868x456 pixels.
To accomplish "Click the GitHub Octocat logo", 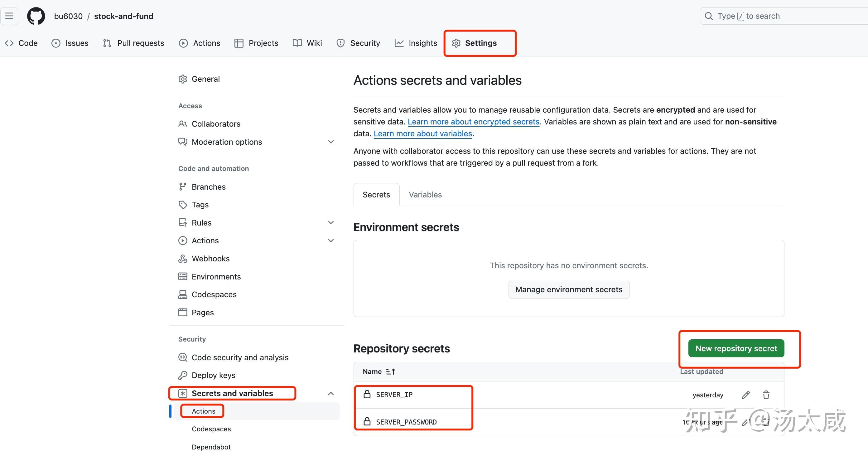I will (36, 16).
